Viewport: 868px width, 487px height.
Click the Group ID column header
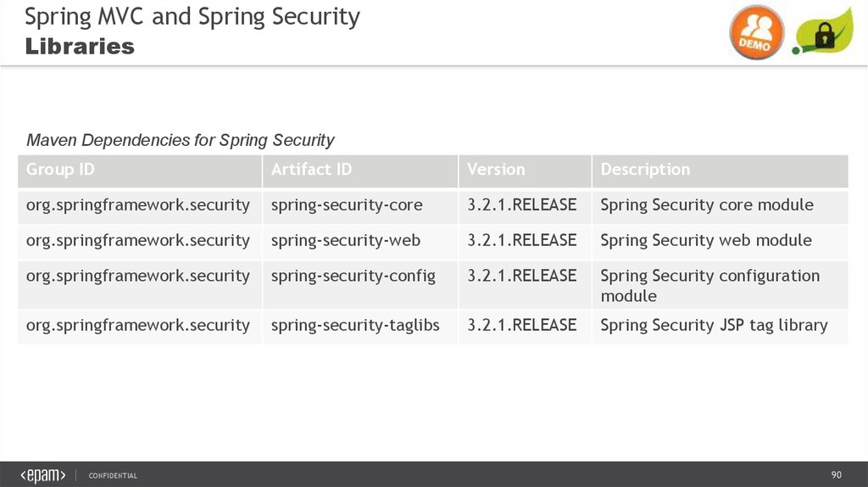click(60, 170)
